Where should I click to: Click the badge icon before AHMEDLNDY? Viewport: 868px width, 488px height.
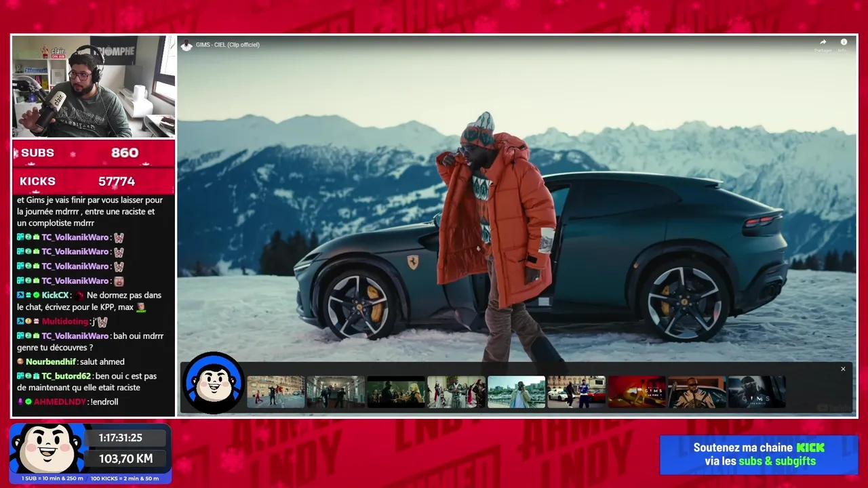(24, 402)
